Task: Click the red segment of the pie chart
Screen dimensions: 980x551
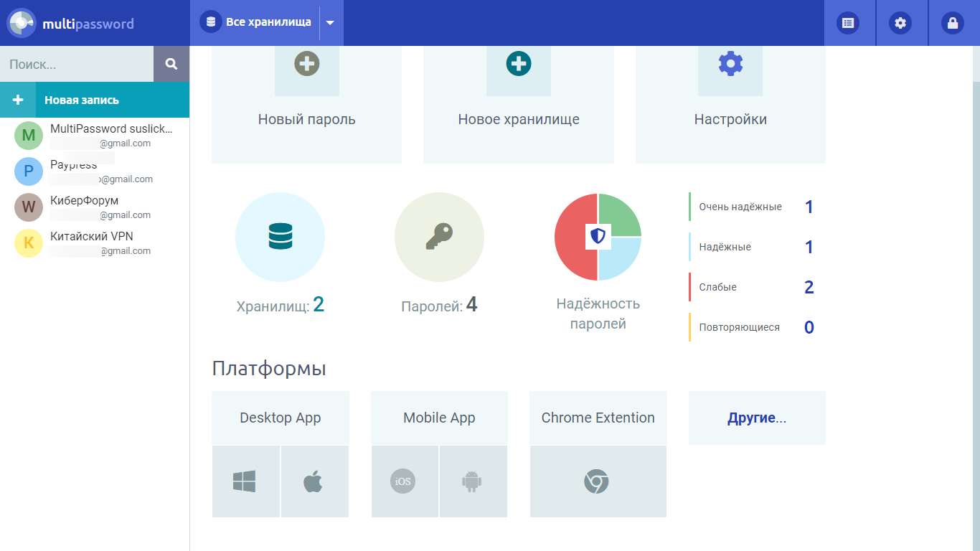Action: pos(570,237)
